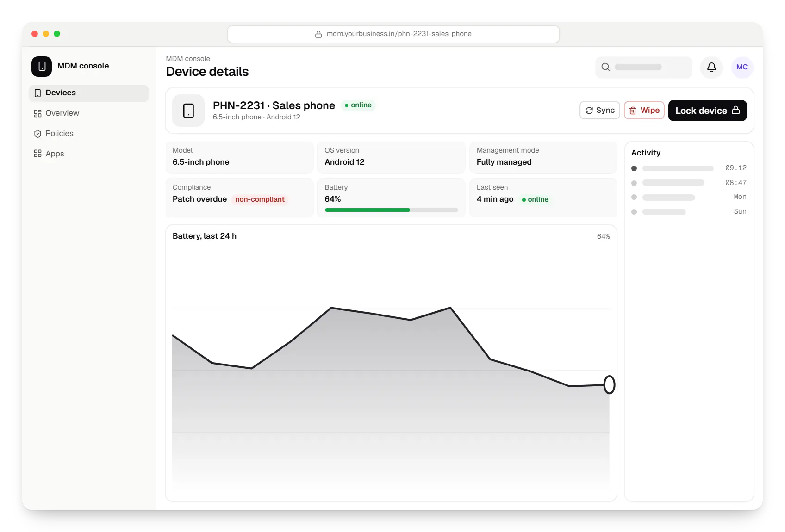Click the Lock device button
The image size is (785, 532).
pos(708,111)
